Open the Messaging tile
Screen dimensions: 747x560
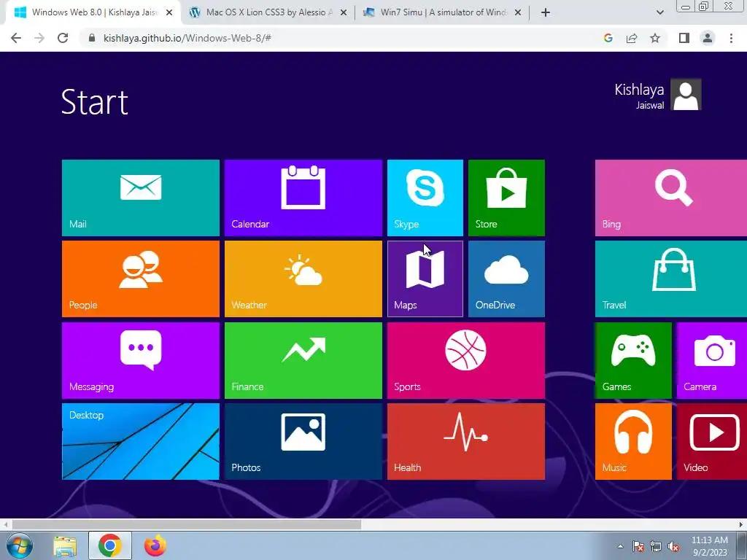(x=141, y=360)
